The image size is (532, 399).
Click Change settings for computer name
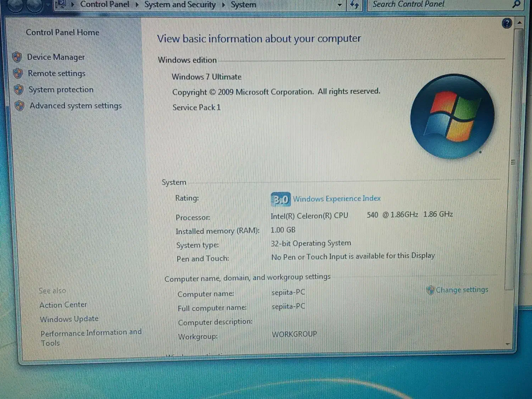click(462, 290)
